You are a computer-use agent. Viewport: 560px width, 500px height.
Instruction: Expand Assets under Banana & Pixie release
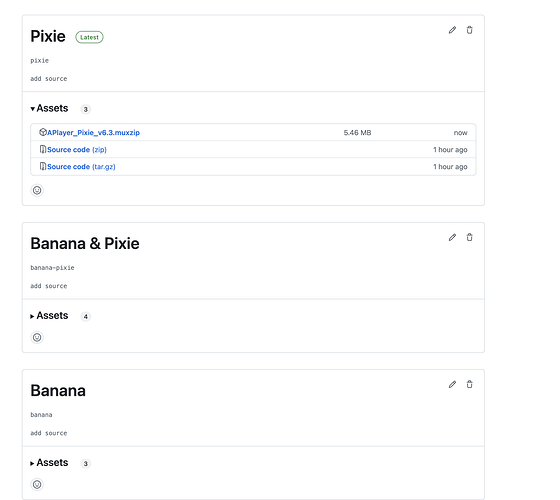(49, 316)
